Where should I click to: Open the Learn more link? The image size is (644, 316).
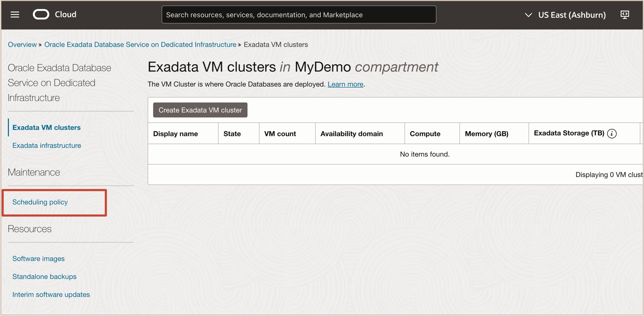click(x=345, y=84)
